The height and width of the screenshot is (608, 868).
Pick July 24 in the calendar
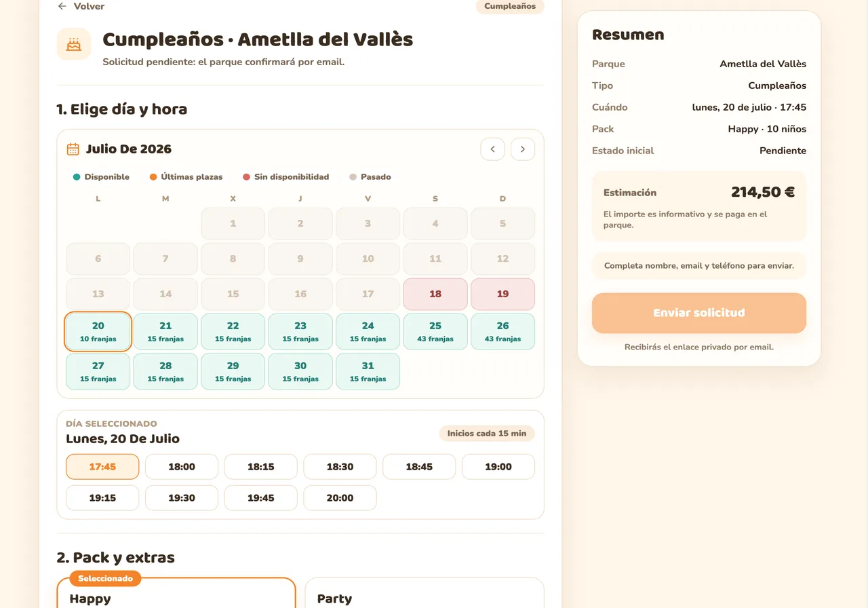point(368,332)
